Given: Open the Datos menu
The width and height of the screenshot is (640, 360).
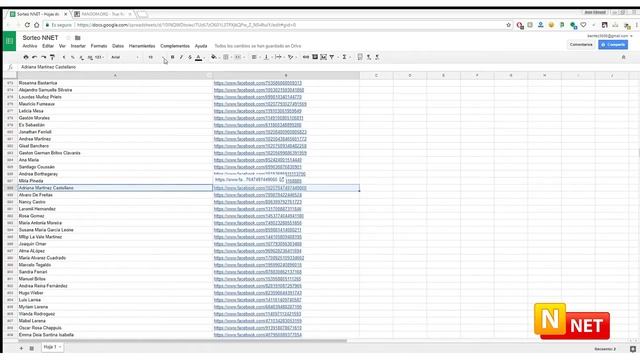Looking at the screenshot, I should [x=118, y=46].
